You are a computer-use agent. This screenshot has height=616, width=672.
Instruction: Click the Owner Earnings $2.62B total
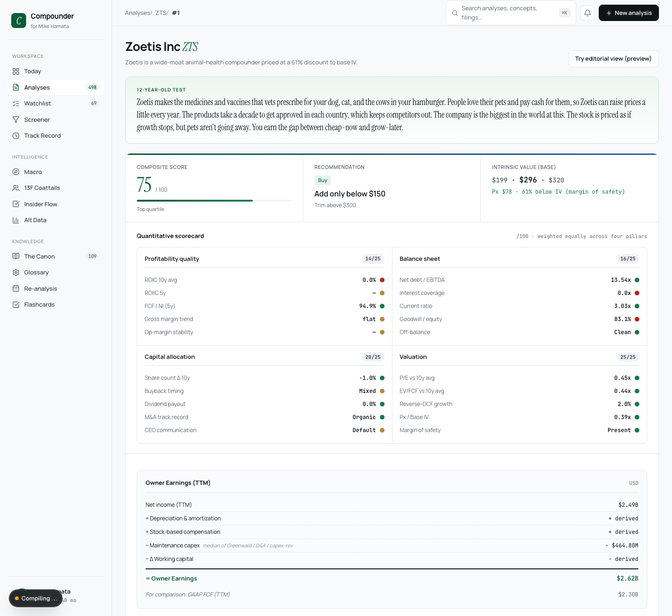coord(627,579)
